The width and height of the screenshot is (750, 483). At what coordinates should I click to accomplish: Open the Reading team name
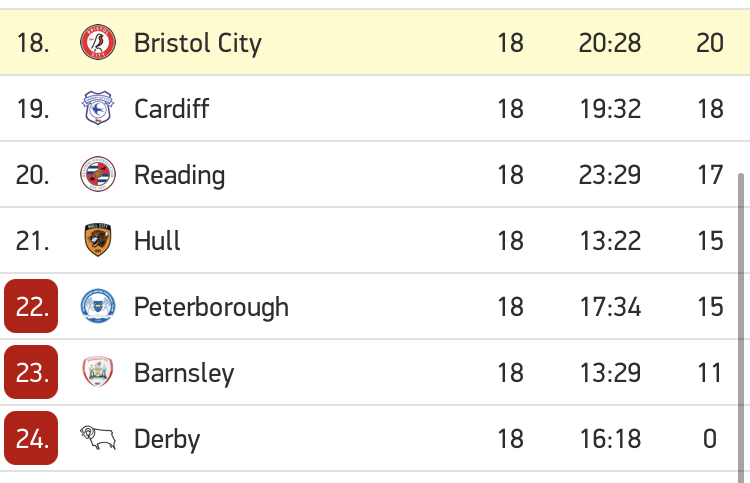click(179, 176)
